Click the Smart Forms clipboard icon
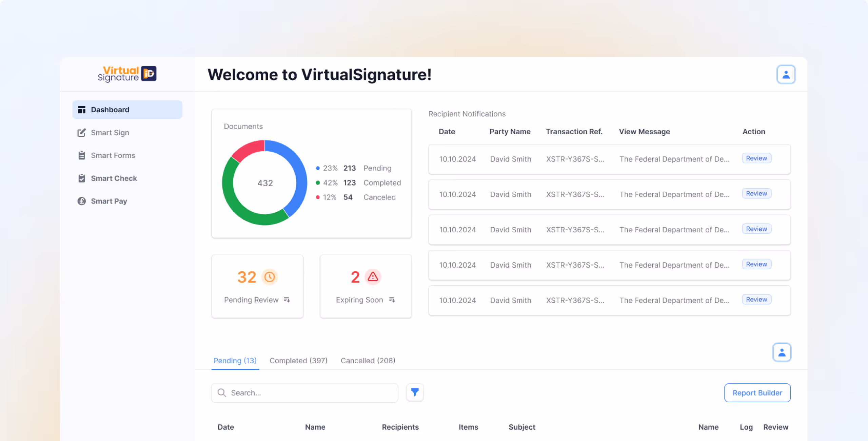Viewport: 868px width, 441px height. tap(82, 155)
